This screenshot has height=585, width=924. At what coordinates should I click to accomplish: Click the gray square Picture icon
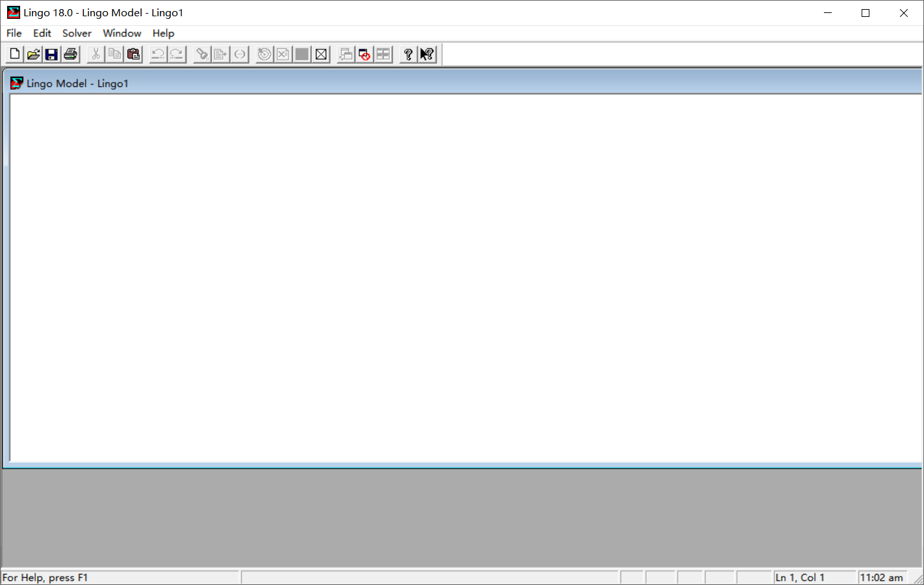302,55
